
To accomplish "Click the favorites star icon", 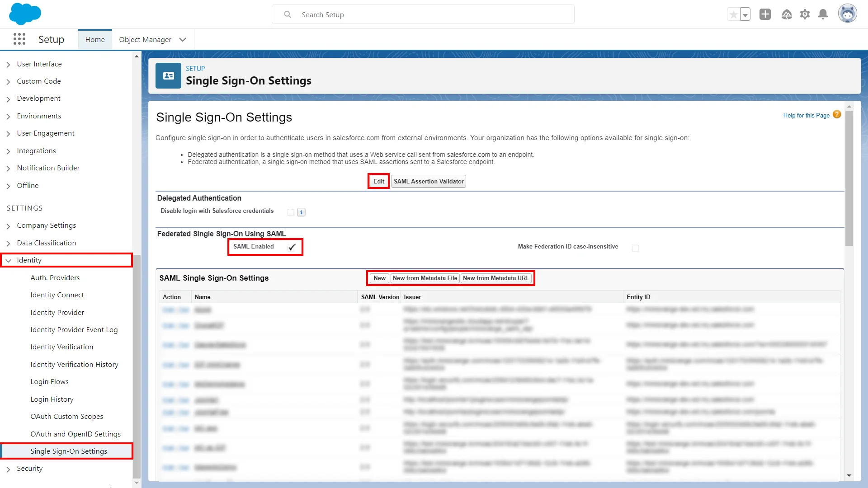I will click(733, 14).
